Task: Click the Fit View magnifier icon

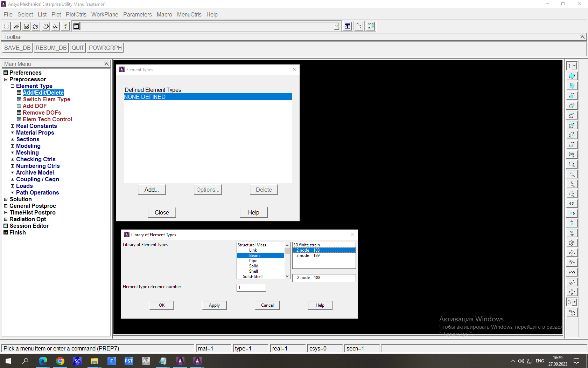Action: point(572,155)
